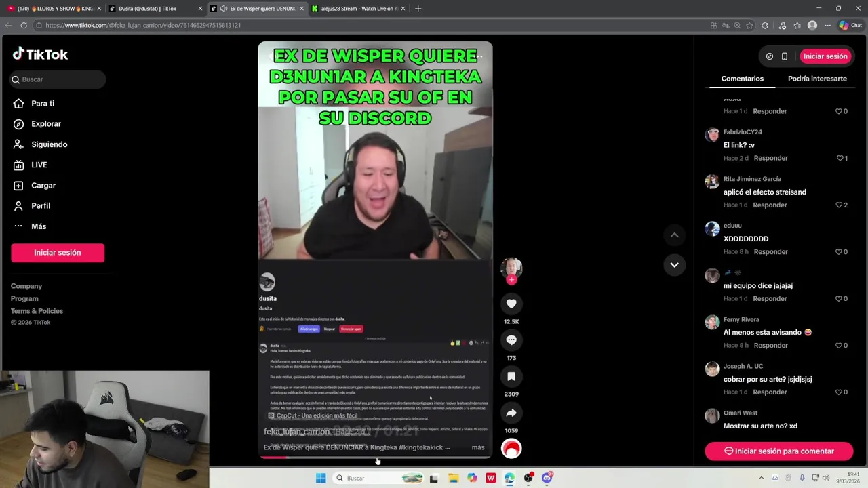This screenshot has width=868, height=488.
Task: Add page to browser favorites star
Action: coord(749,25)
